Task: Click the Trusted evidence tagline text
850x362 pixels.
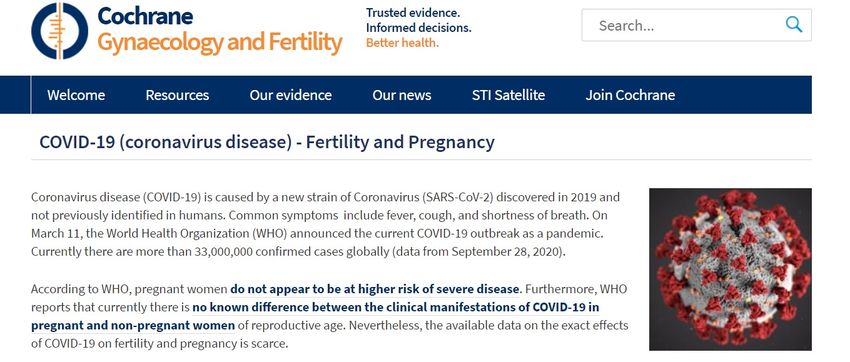Action: (413, 12)
